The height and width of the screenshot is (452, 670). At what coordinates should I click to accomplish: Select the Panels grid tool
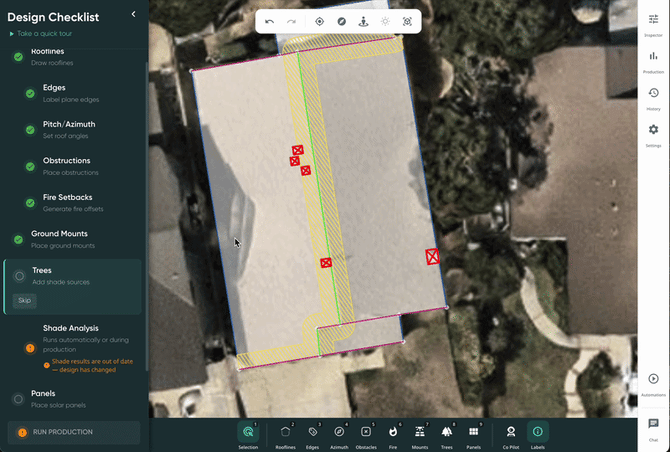(x=473, y=435)
